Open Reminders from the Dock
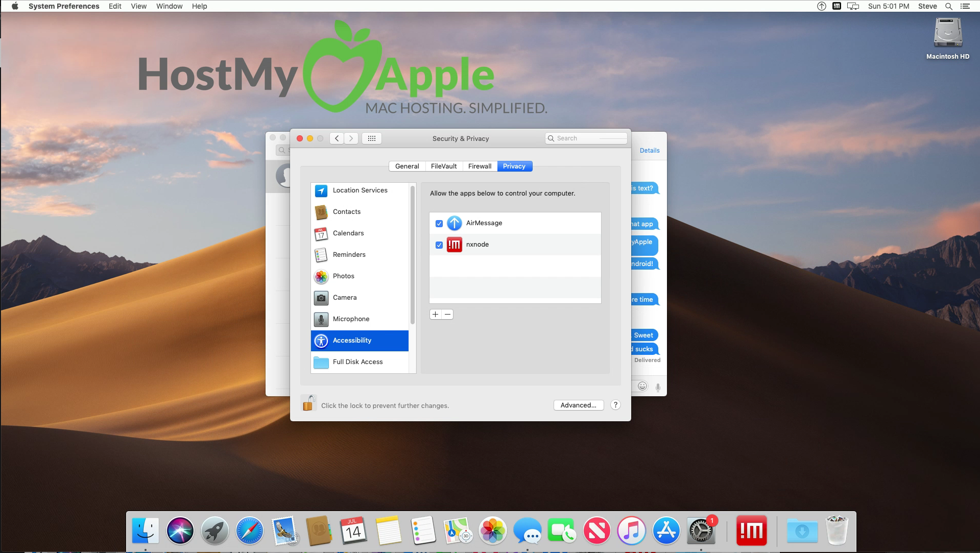The width and height of the screenshot is (980, 553). (423, 531)
